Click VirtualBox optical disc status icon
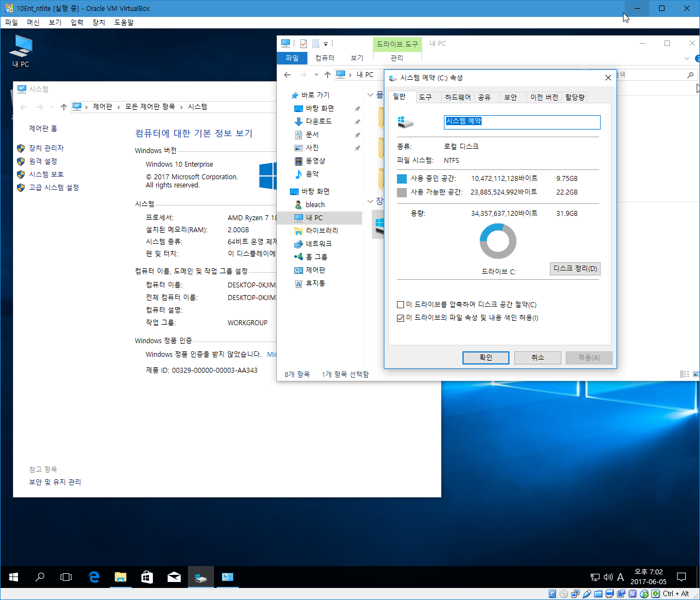Screen dimensions: 700x600 [563, 594]
